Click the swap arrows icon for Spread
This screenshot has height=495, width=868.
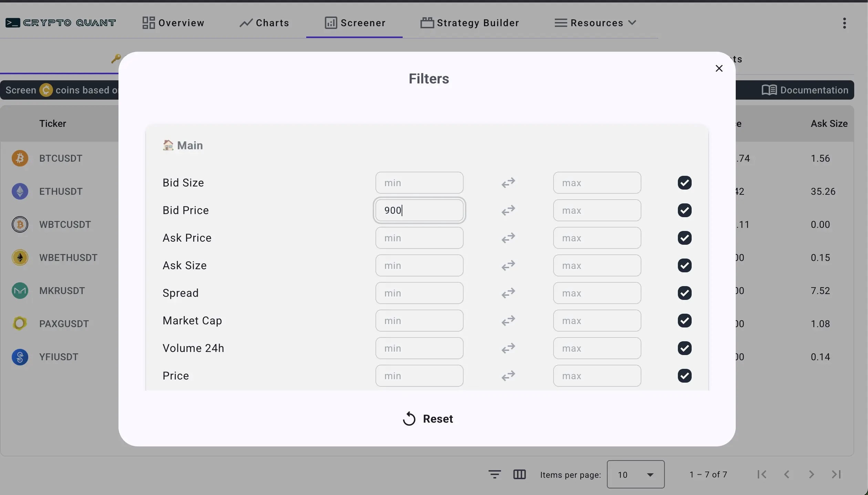point(508,293)
